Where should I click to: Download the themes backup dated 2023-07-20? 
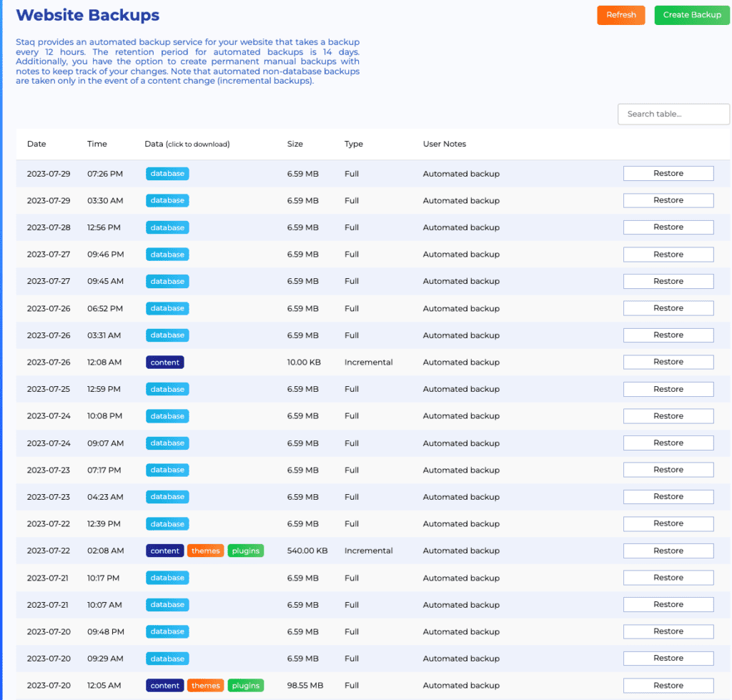(x=205, y=685)
